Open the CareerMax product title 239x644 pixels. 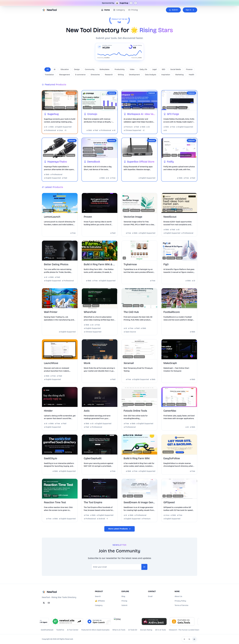(x=170, y=411)
